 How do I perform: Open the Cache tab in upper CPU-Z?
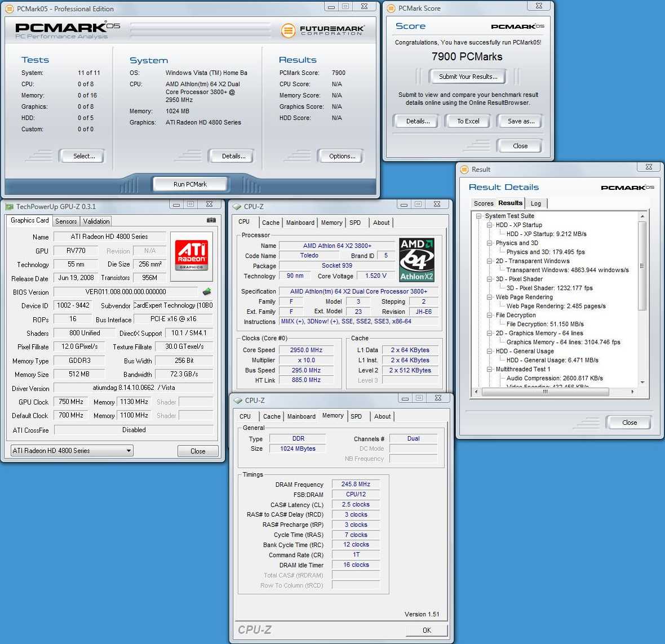pyautogui.click(x=271, y=223)
